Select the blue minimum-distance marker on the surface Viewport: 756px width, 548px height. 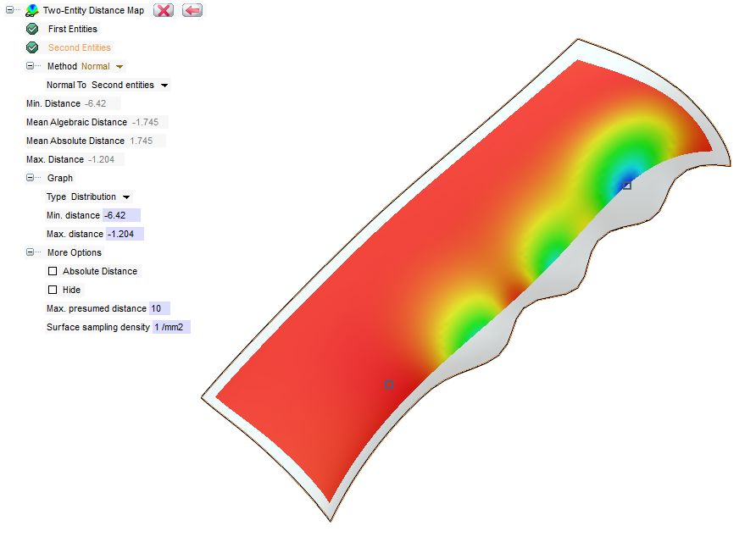(x=627, y=185)
